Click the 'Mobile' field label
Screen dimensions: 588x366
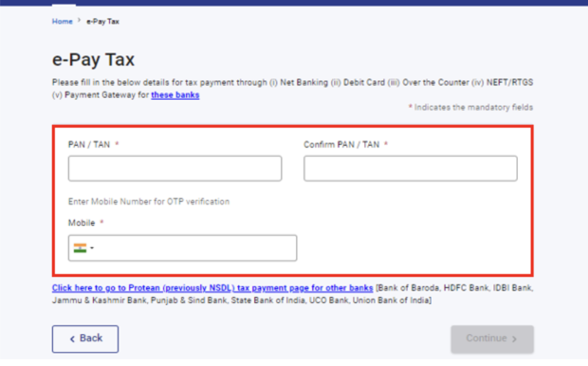point(82,223)
